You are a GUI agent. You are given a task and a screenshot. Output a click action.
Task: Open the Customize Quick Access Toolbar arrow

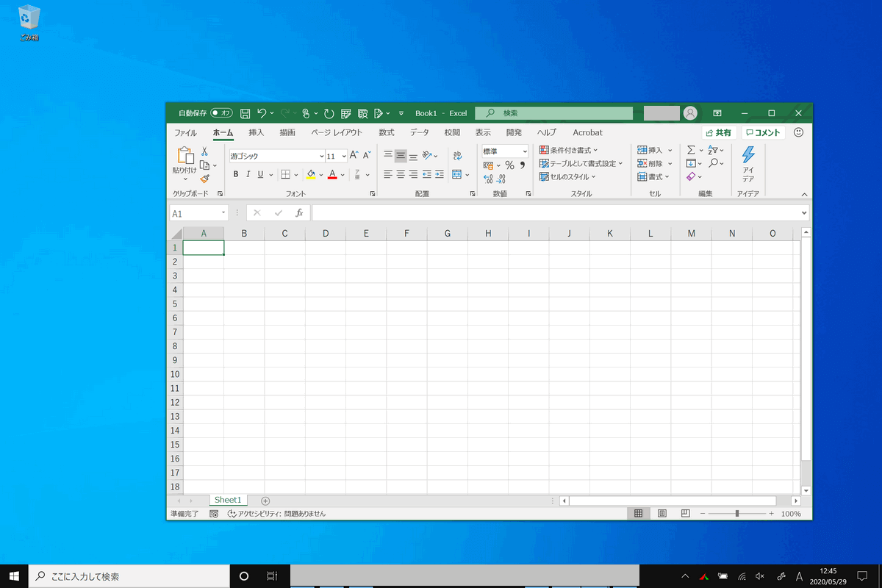click(401, 113)
